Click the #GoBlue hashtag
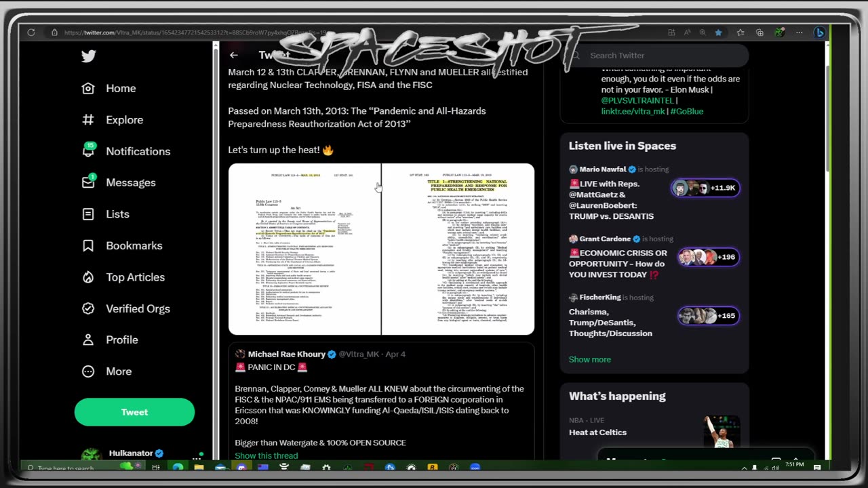 (686, 111)
